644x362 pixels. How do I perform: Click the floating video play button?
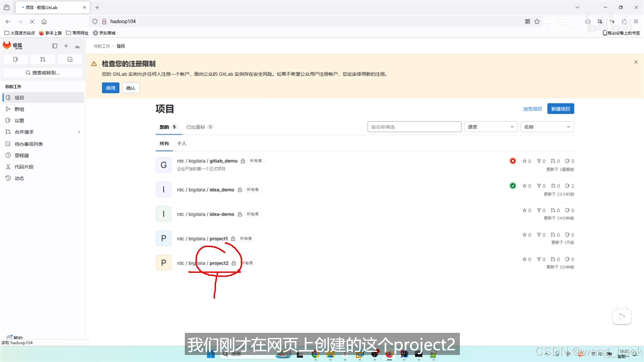coord(622,316)
